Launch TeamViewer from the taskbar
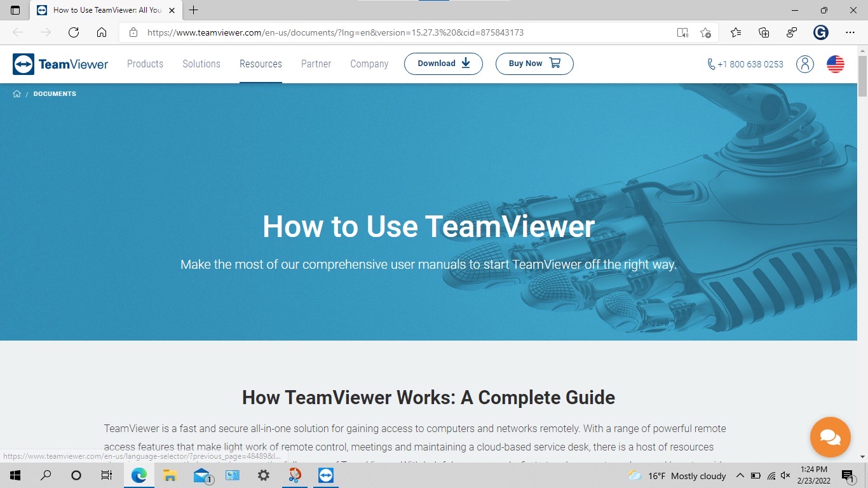 pos(325,475)
